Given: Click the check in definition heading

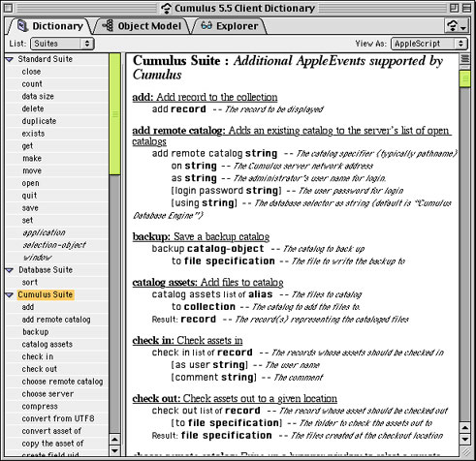Looking at the screenshot, I should tap(187, 340).
